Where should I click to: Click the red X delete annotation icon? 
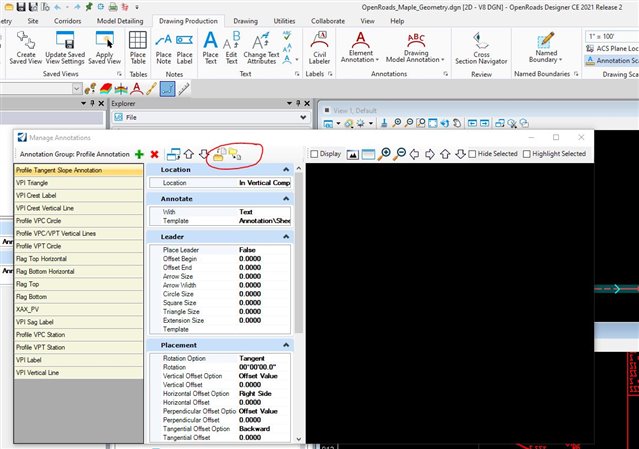point(154,154)
